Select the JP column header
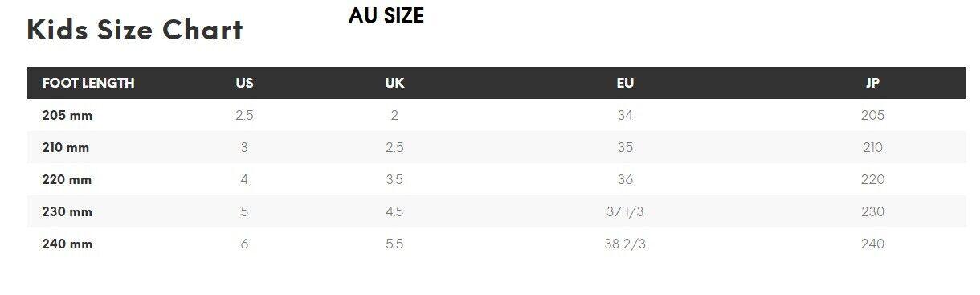The width and height of the screenshot is (980, 295). coord(872,83)
